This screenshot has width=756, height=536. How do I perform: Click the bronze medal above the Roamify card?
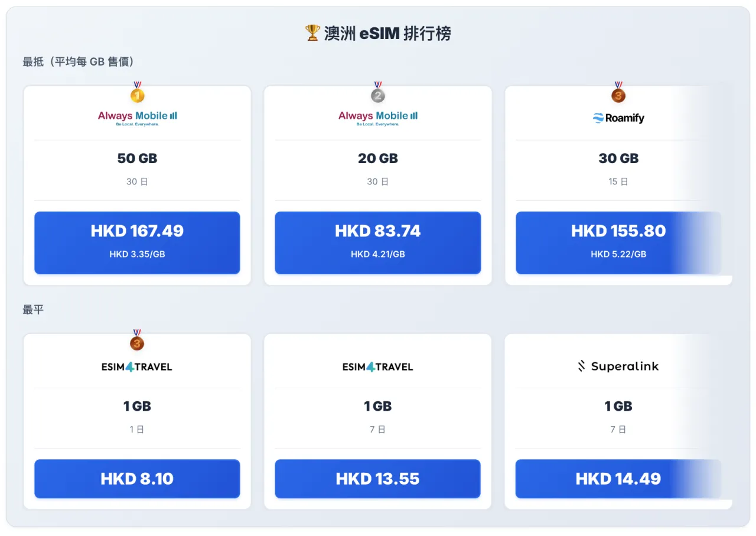pos(618,94)
